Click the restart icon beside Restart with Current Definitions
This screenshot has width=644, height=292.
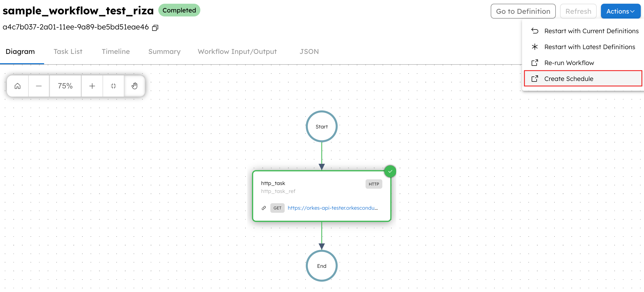[535, 31]
